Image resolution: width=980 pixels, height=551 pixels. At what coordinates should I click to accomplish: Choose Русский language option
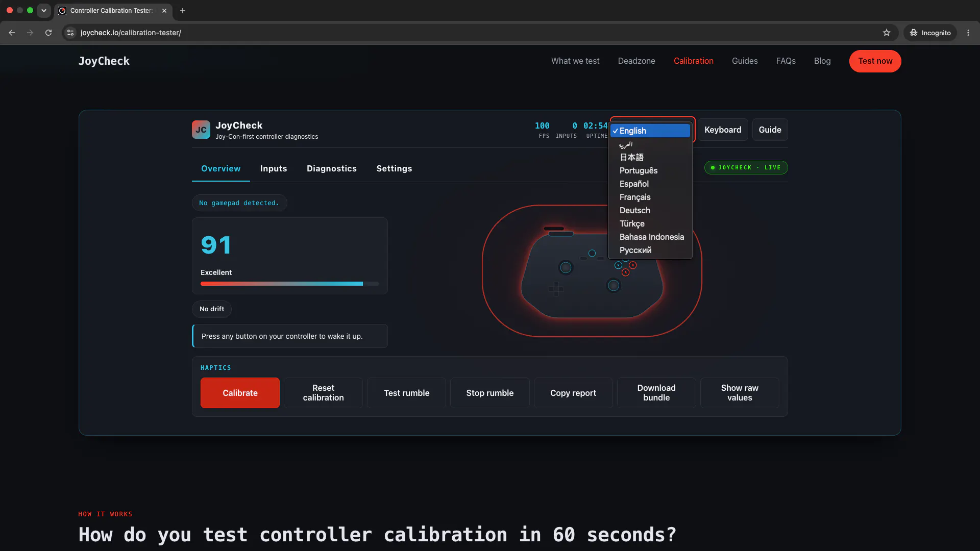click(650, 250)
